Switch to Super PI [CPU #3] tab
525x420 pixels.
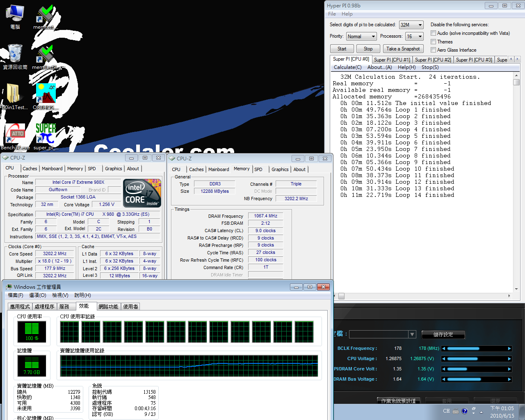[x=474, y=60]
